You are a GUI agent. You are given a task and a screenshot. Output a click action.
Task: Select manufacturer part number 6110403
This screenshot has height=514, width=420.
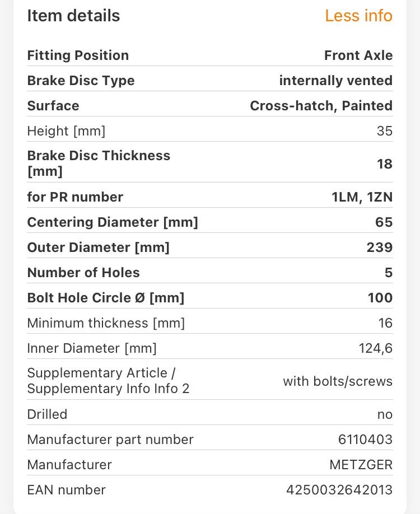365,440
